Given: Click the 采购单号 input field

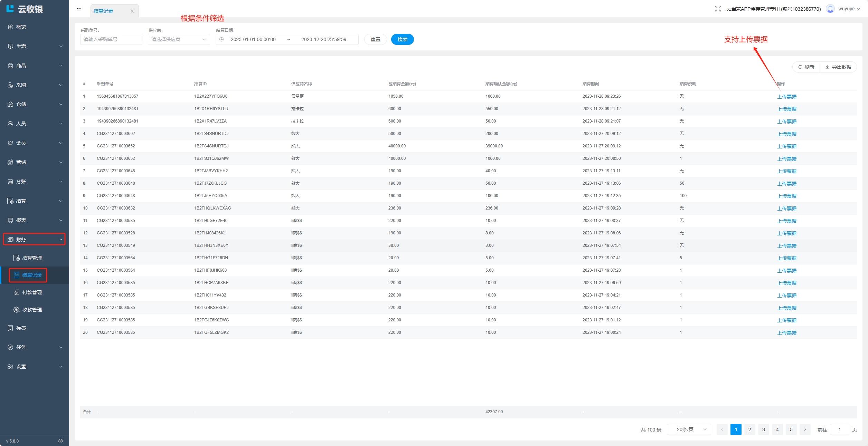Looking at the screenshot, I should tap(111, 39).
